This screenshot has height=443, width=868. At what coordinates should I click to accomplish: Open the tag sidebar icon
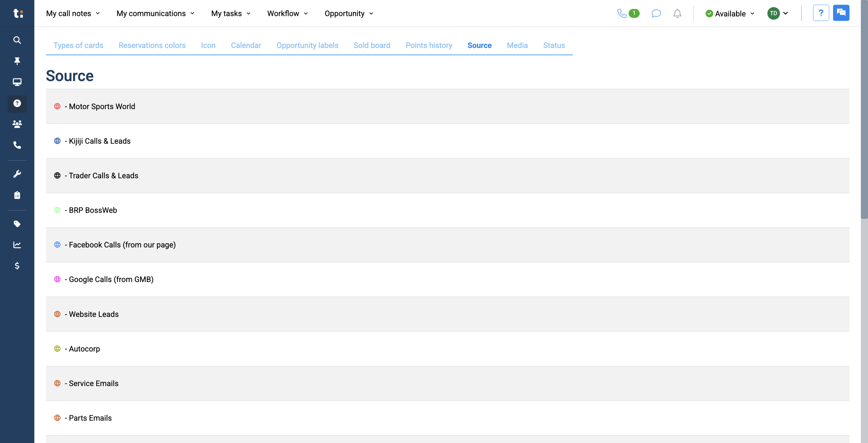coord(17,224)
